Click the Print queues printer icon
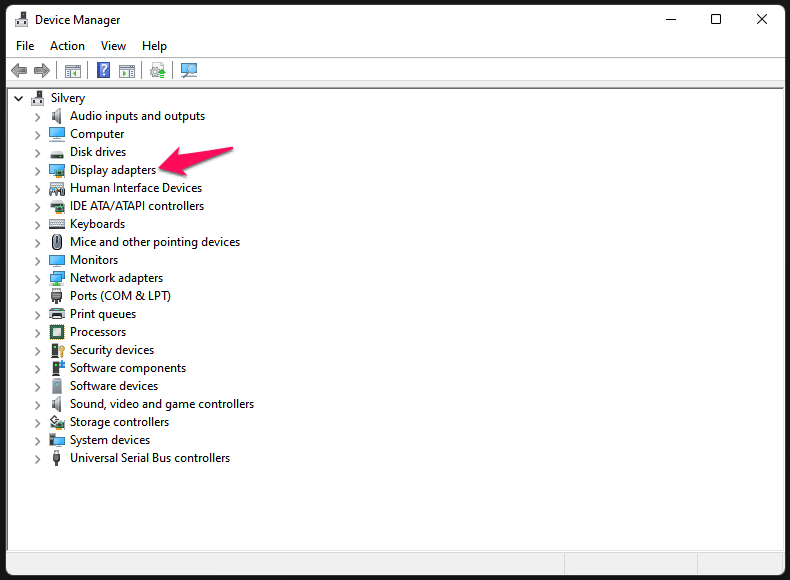Viewport: 790px width, 580px height. (x=57, y=314)
